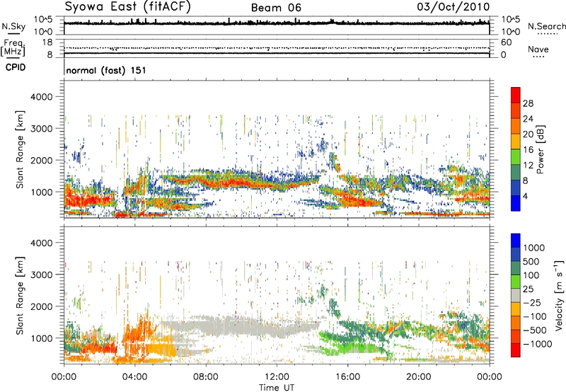This screenshot has height=392, width=566.
Task: Click the 'Time UT' axis label
Action: click(x=277, y=387)
